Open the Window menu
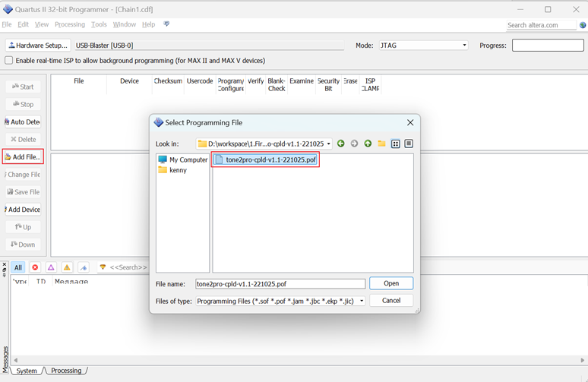This screenshot has width=588, height=382. click(x=124, y=24)
